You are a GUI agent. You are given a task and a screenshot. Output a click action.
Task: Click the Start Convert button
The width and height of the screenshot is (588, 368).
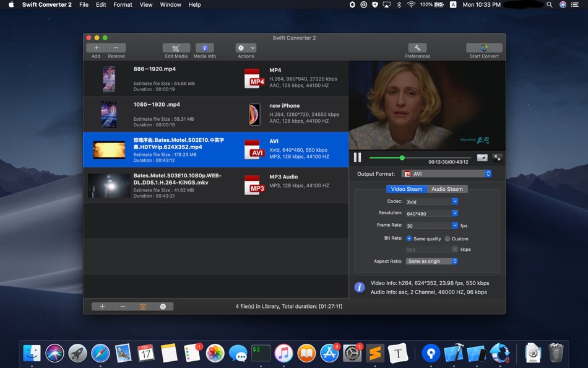(483, 48)
